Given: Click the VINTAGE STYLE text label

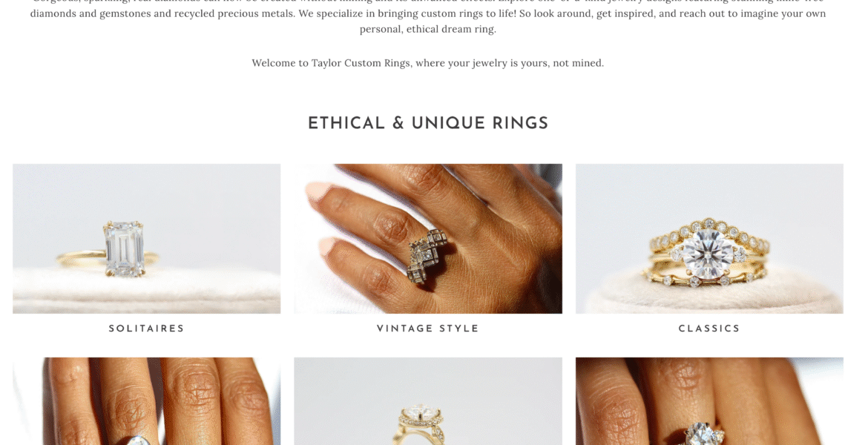Looking at the screenshot, I should pos(428,329).
